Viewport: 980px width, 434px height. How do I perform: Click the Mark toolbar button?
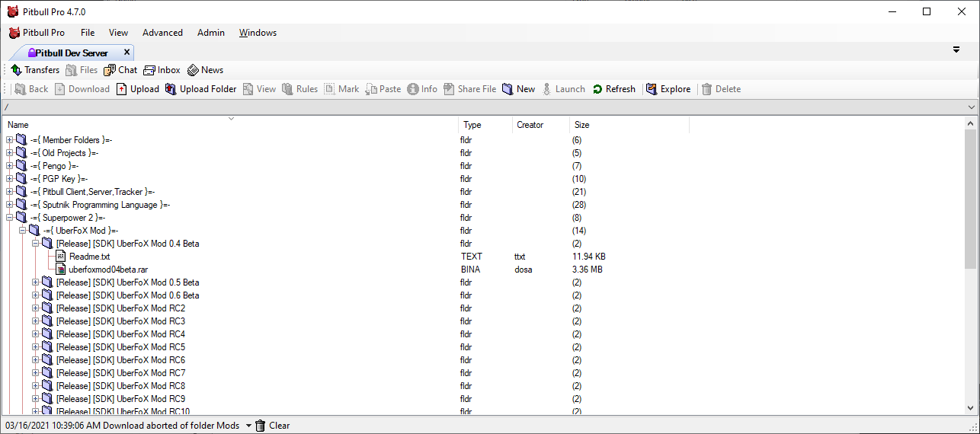pyautogui.click(x=341, y=89)
